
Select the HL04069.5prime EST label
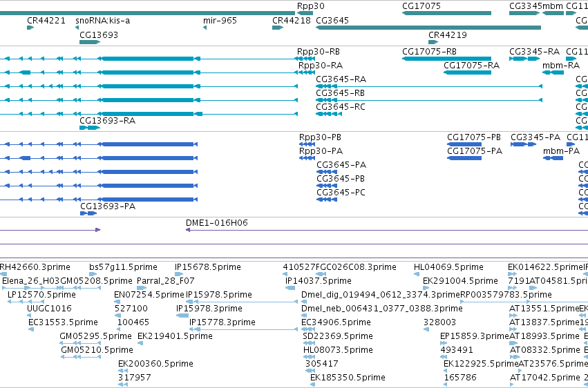[448, 267]
